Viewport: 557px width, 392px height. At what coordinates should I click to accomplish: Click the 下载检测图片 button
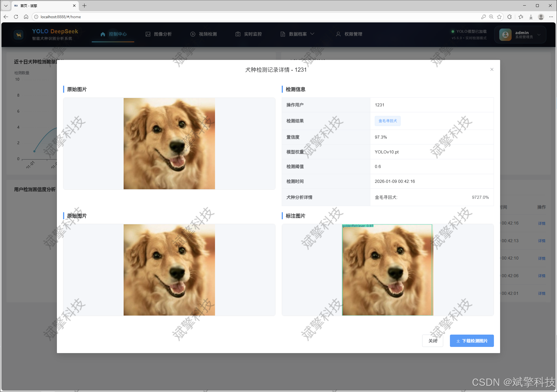click(472, 341)
